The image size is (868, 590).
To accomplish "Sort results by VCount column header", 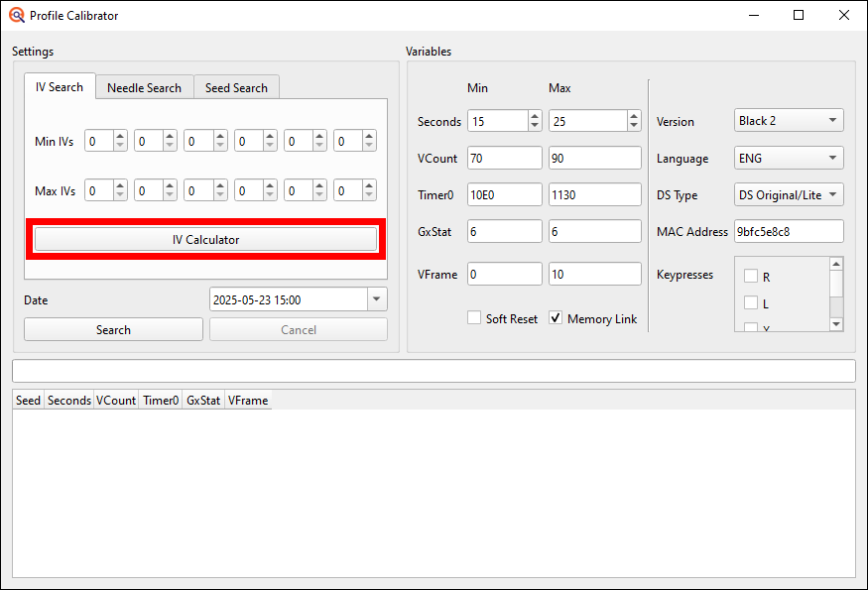I will pyautogui.click(x=116, y=401).
